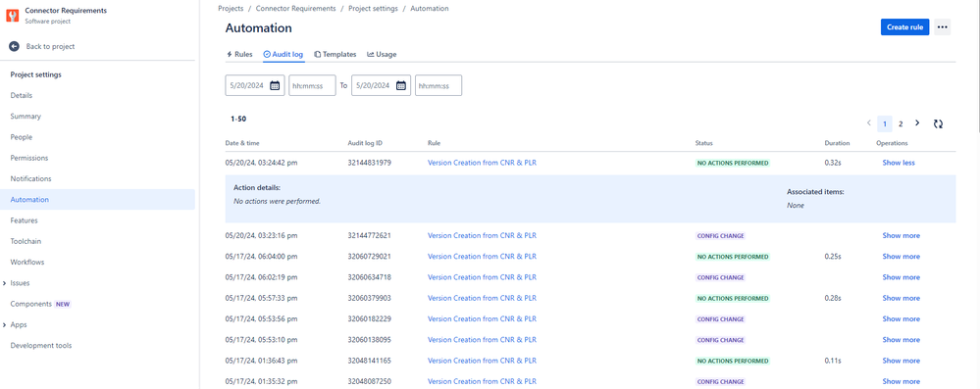Select page 2 of the audit log
This screenshot has width=980, height=389.
pos(901,123)
